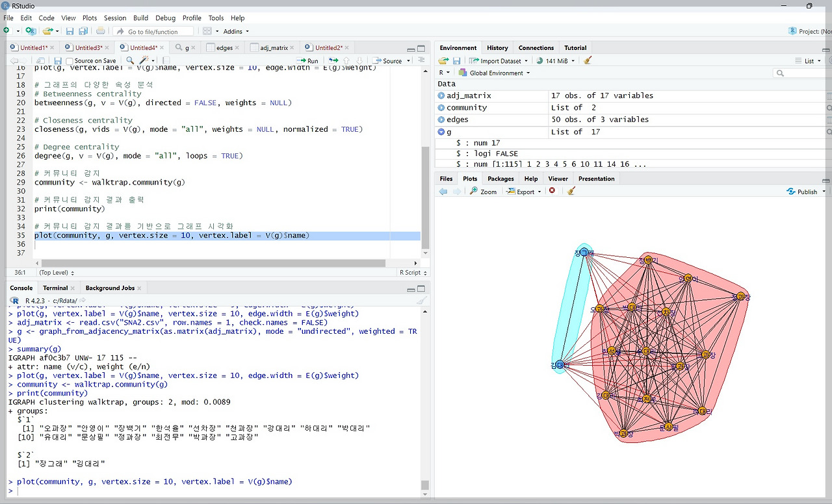The image size is (832, 504).
Task: Switch to the Untitled1 tab
Action: coord(32,48)
